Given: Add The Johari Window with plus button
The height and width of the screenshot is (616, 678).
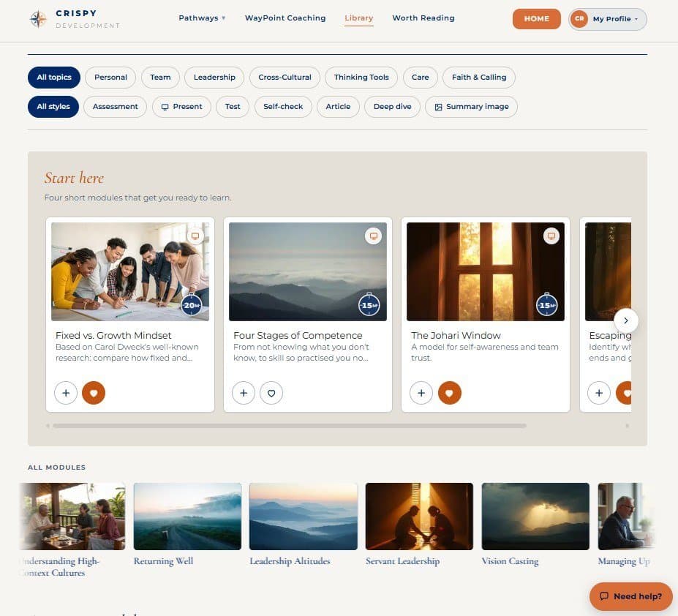Looking at the screenshot, I should point(421,393).
